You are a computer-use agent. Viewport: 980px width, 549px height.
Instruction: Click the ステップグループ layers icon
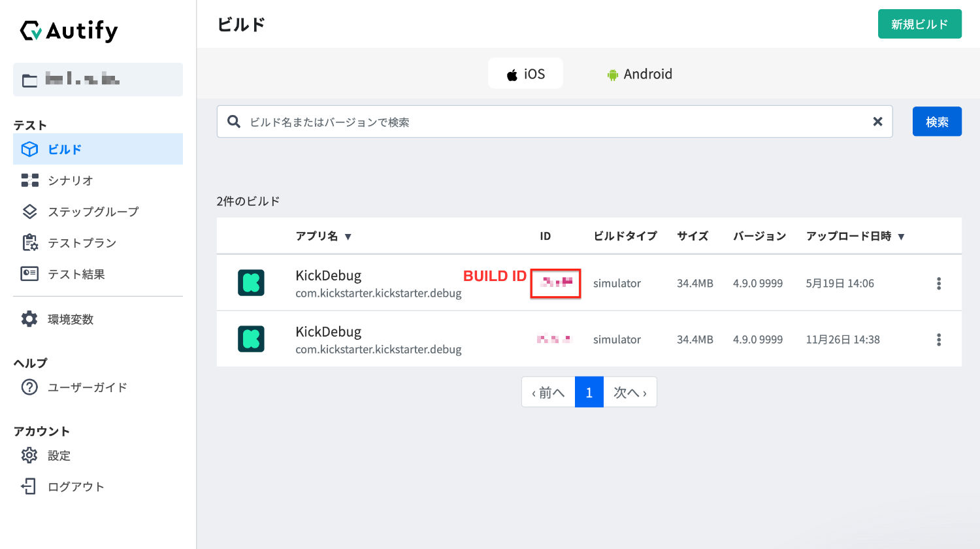click(29, 212)
